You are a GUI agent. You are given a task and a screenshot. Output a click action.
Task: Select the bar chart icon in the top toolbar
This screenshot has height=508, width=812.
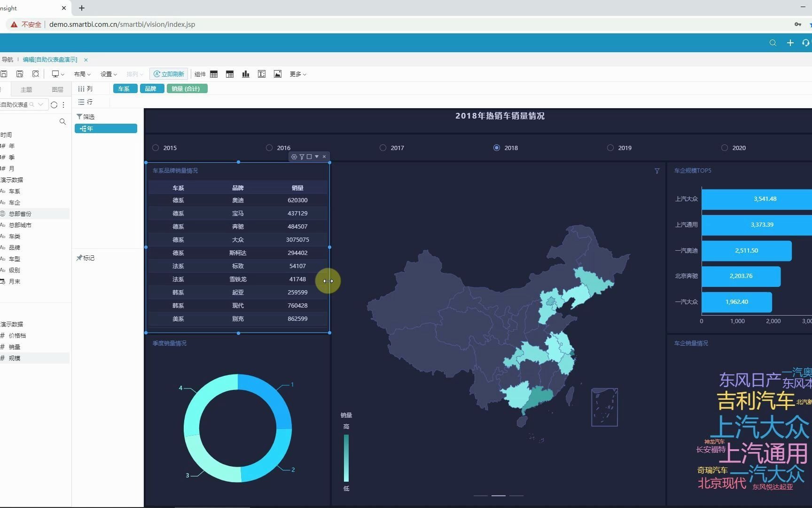pos(245,74)
